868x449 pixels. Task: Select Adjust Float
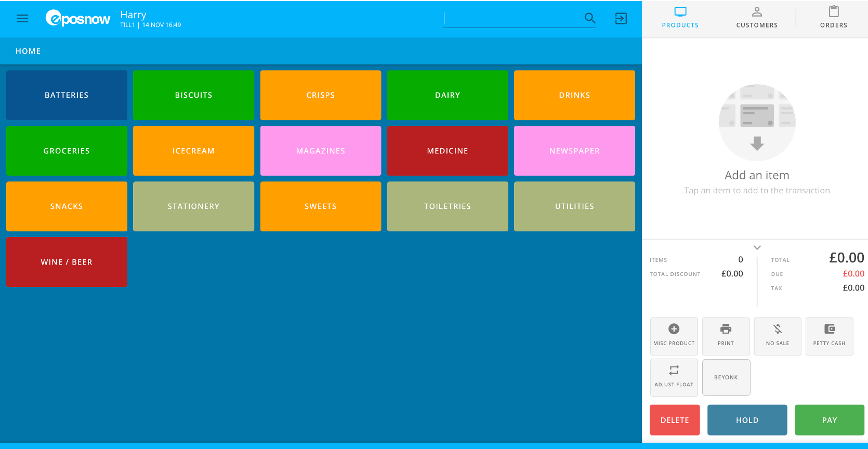[x=674, y=377]
